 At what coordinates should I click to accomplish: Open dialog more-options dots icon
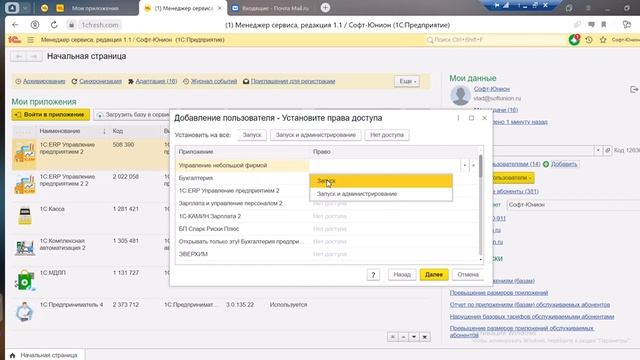tap(458, 118)
